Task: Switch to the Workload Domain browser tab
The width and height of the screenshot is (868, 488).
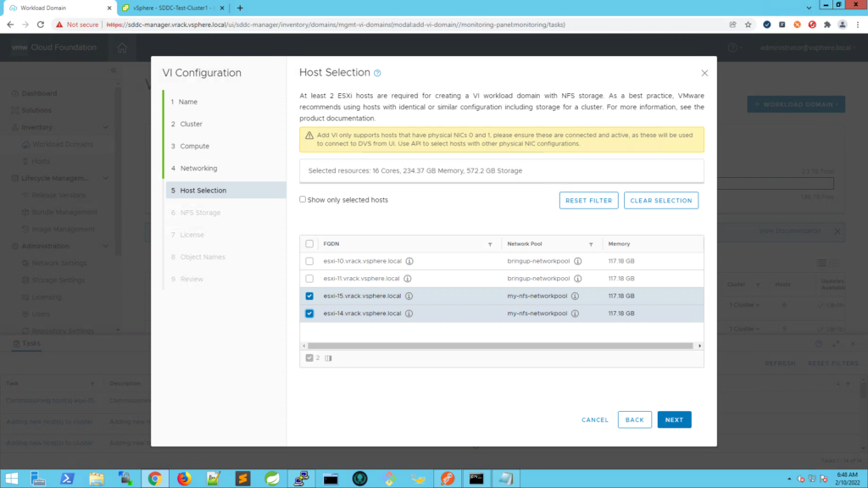Action: click(x=58, y=8)
